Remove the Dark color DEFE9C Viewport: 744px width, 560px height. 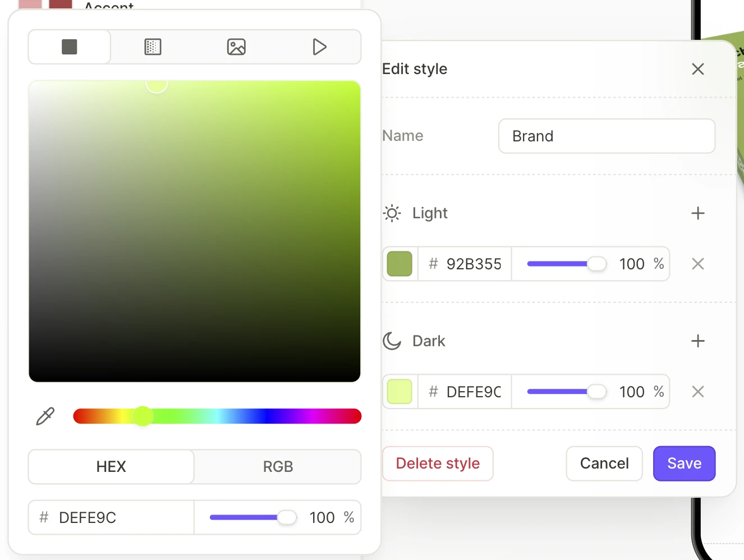point(698,392)
